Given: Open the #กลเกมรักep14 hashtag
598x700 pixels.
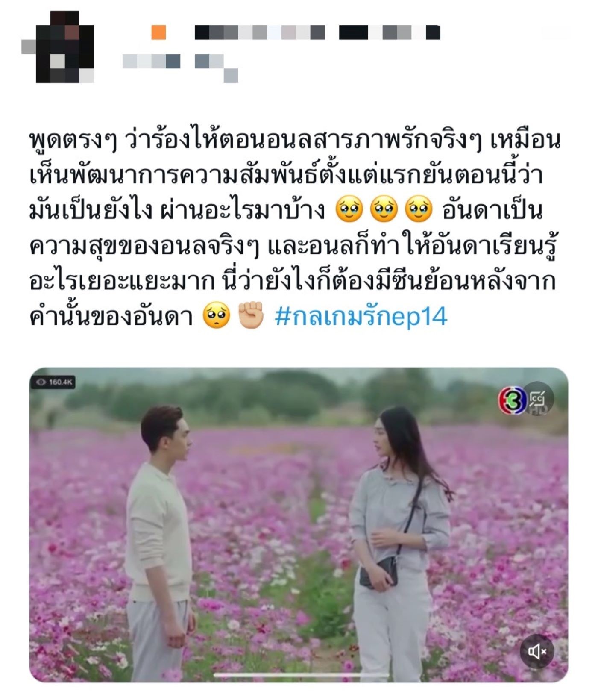Looking at the screenshot, I should pyautogui.click(x=361, y=317).
